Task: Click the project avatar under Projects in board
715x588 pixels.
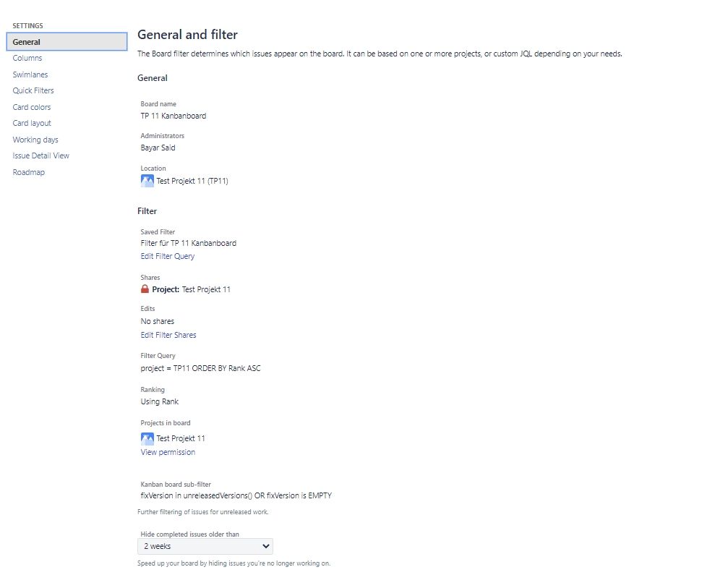Action: (x=147, y=439)
